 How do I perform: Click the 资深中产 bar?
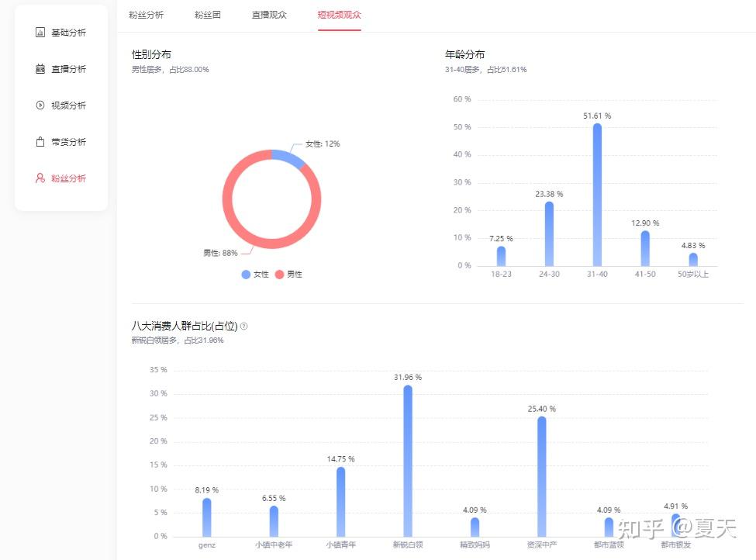click(x=542, y=476)
